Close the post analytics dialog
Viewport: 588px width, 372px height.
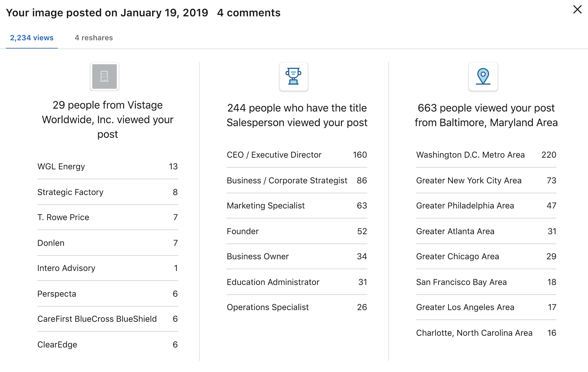[577, 10]
